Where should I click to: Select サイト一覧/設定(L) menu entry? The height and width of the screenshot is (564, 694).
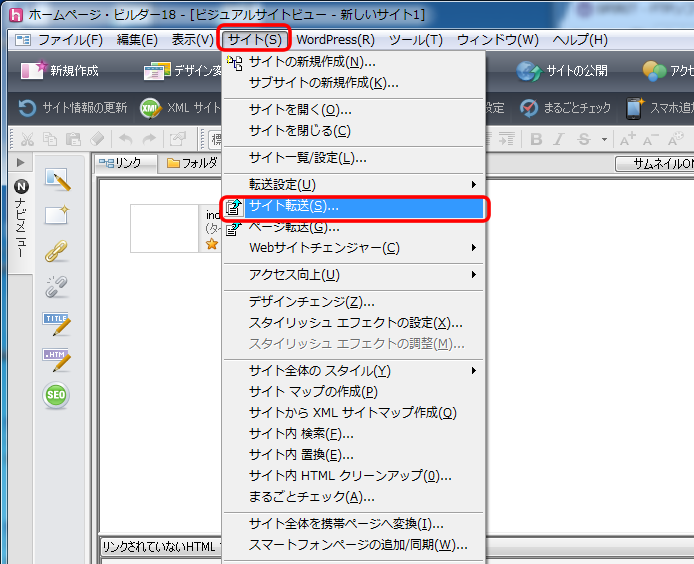point(353,158)
